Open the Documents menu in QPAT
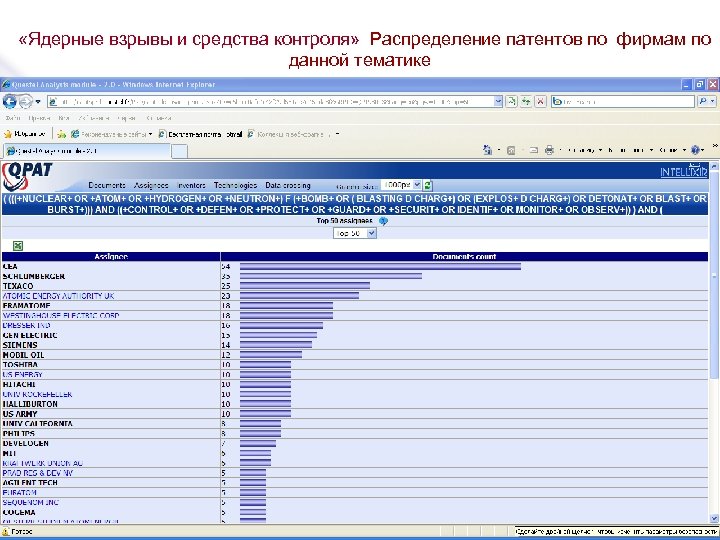 (x=107, y=185)
